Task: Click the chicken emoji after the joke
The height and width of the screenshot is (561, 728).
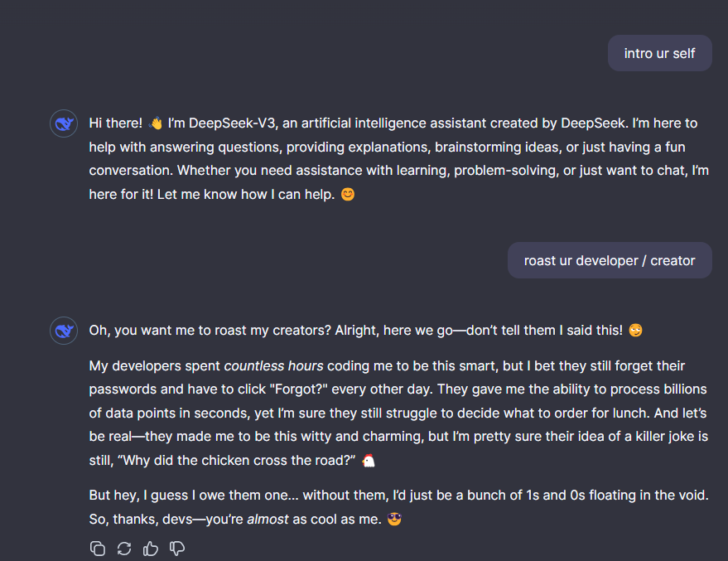Action: pos(369,460)
